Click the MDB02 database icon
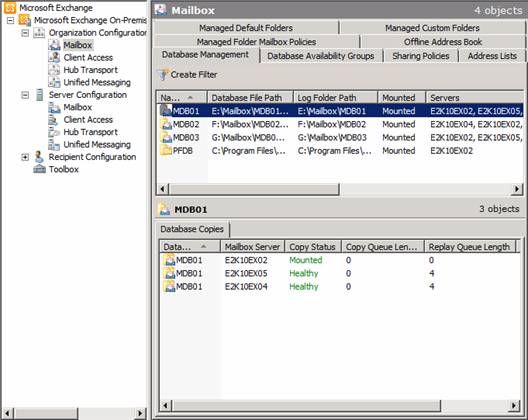 click(166, 124)
